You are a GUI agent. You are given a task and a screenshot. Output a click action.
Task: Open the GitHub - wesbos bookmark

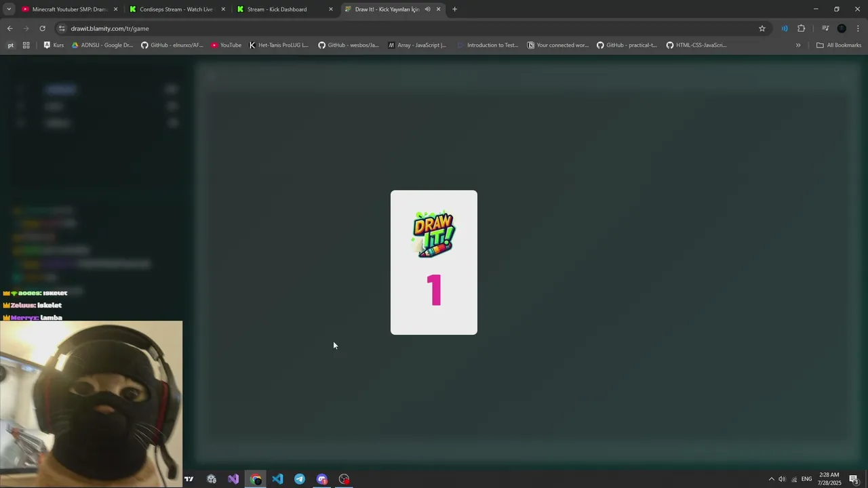pyautogui.click(x=349, y=45)
